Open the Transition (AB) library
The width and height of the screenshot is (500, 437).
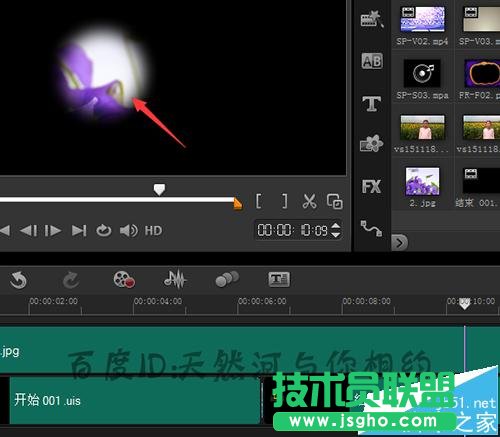click(x=372, y=61)
